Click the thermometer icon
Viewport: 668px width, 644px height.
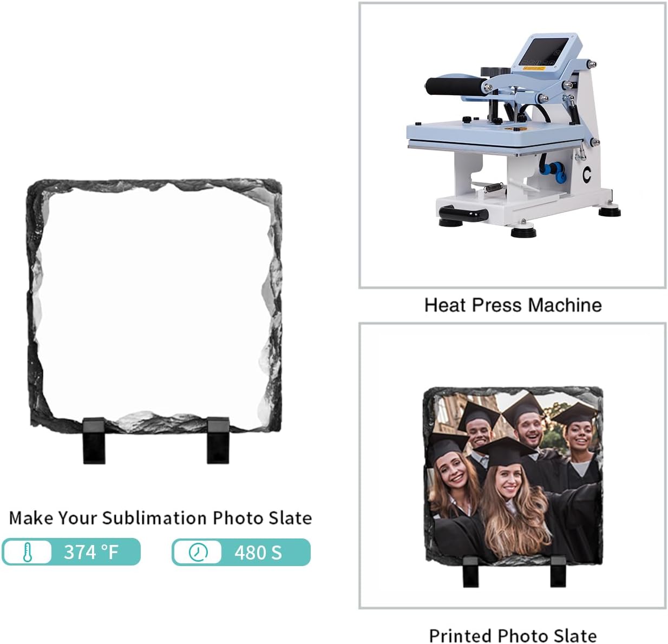[x=28, y=552]
